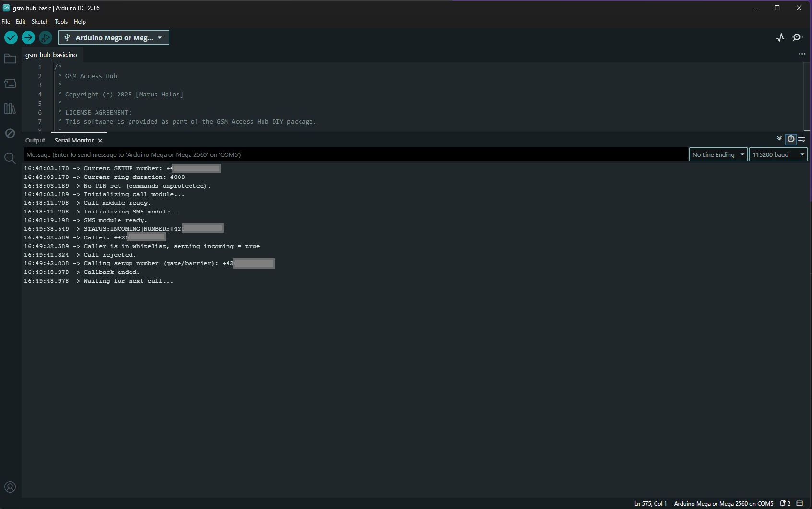Clear the Serial Monitor output

coord(801,140)
